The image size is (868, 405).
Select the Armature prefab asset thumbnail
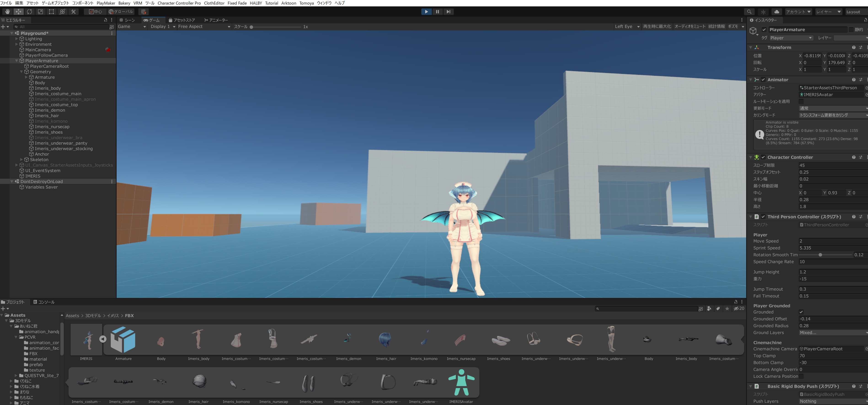(123, 340)
